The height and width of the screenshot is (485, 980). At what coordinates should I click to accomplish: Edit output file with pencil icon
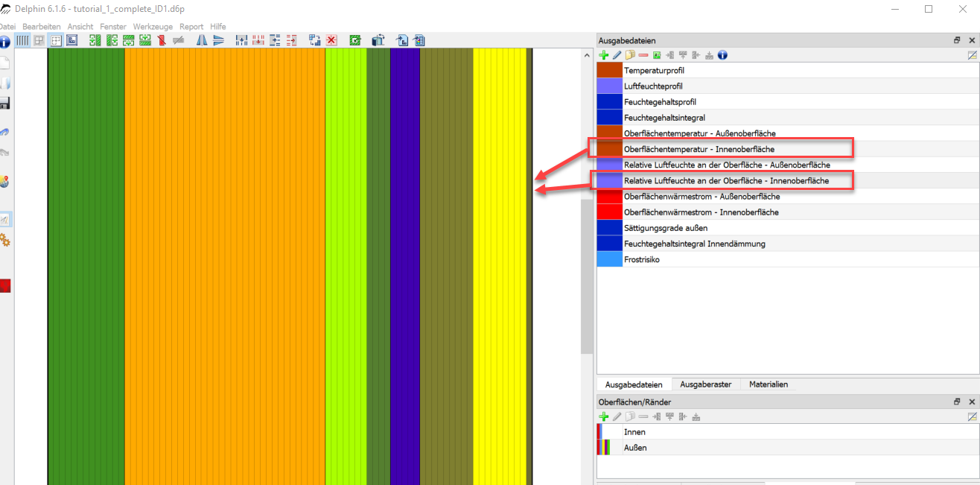click(617, 55)
